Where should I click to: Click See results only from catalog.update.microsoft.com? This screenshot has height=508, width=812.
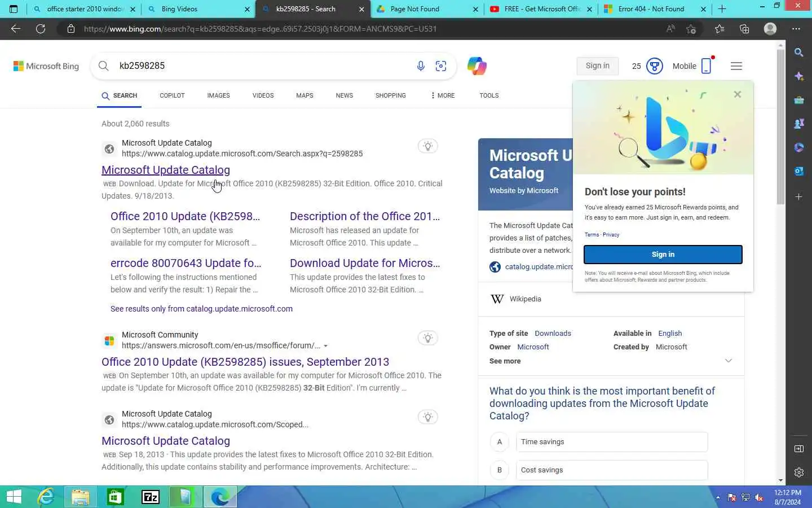201,309
